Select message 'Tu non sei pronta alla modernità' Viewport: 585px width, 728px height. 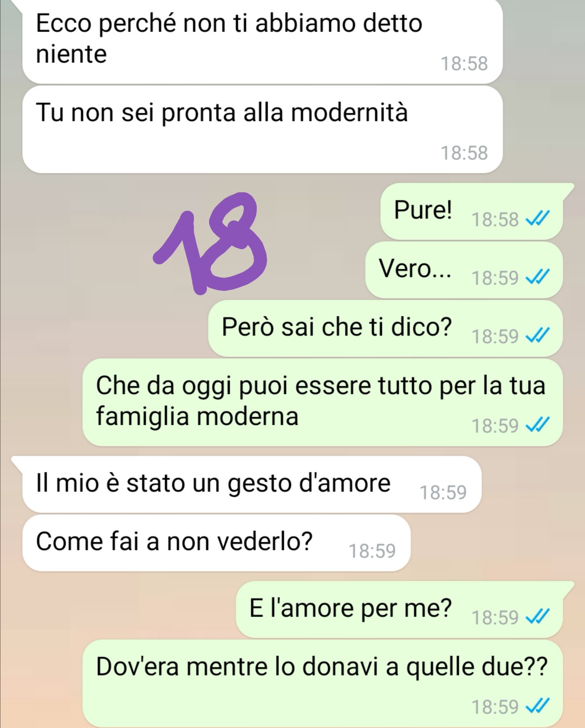coord(263,130)
